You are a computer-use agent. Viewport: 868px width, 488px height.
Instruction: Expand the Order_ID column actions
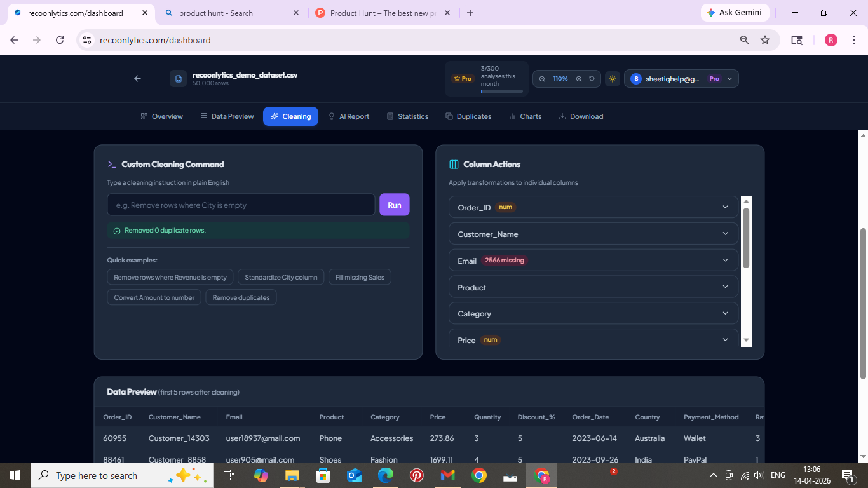(593, 207)
